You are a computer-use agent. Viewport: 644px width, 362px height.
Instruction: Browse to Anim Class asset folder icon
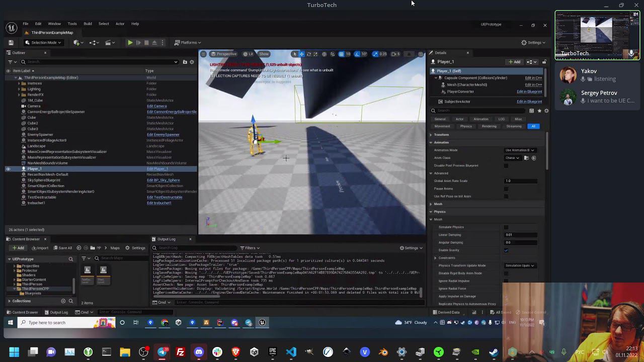tap(526, 158)
